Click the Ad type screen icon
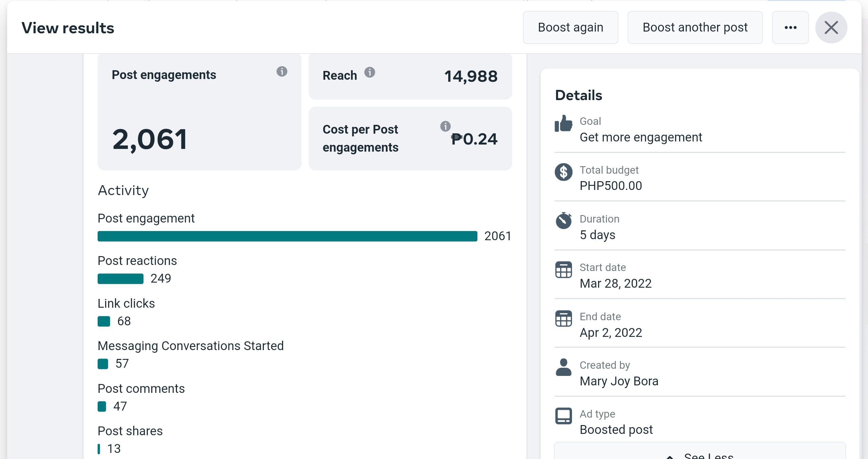This screenshot has width=868, height=459. pos(564,416)
